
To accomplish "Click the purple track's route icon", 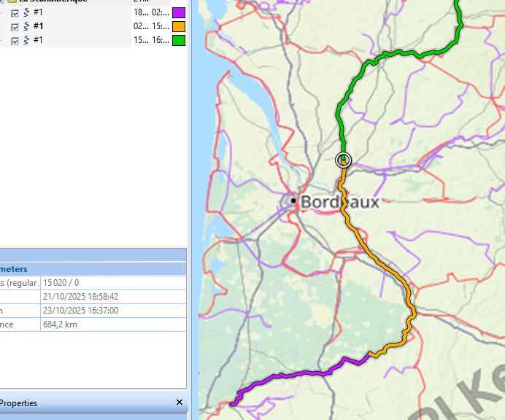I will coord(26,13).
